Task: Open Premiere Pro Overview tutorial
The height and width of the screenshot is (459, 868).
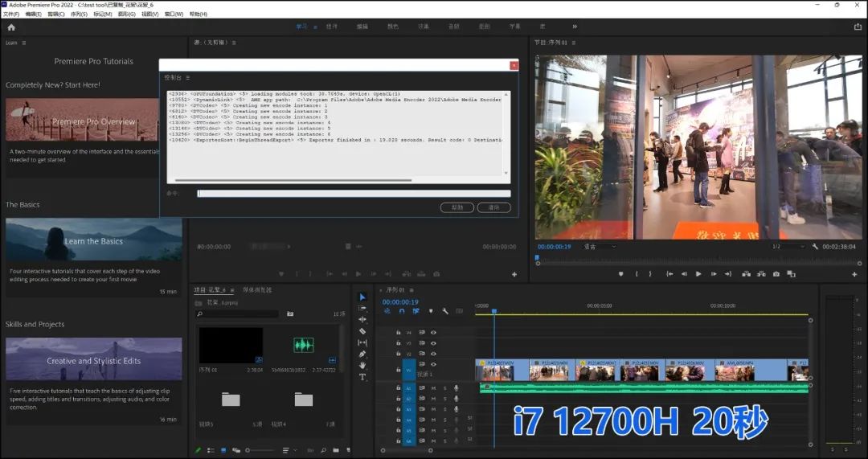Action: (x=82, y=120)
